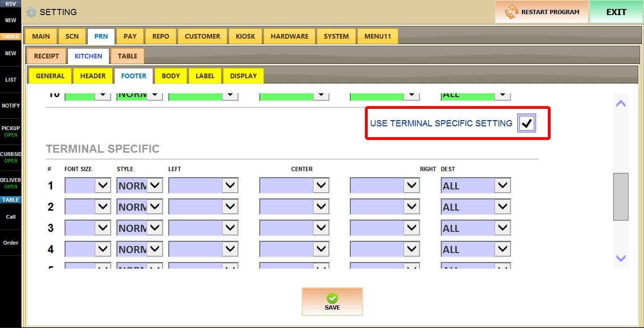Save the footer settings
The width and height of the screenshot is (644, 328).
coord(332,302)
